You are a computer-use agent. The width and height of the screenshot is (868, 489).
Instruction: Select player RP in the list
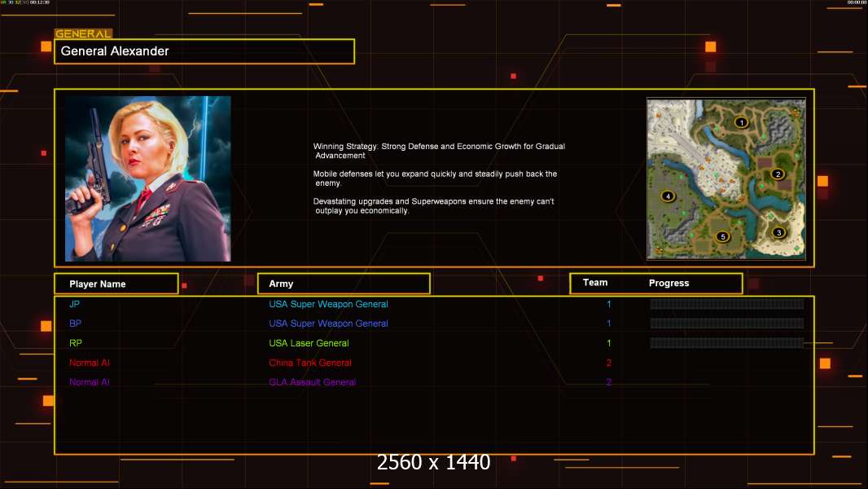point(75,343)
